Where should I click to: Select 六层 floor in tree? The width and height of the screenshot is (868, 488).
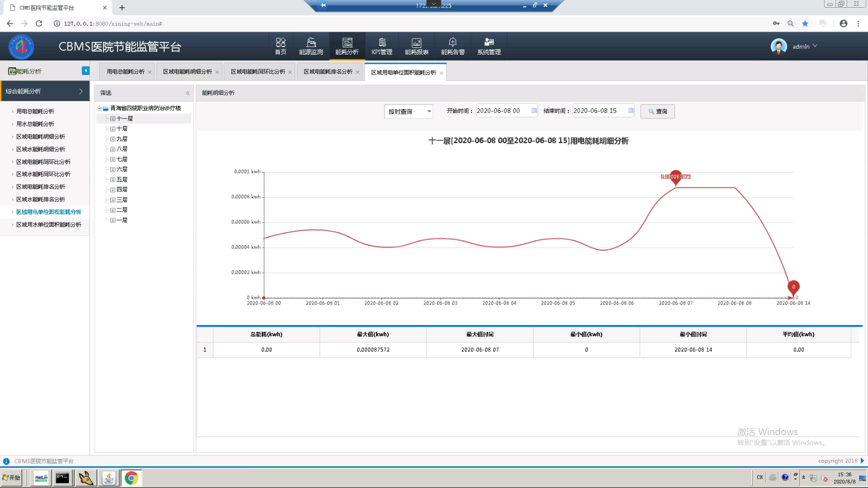[x=122, y=169]
